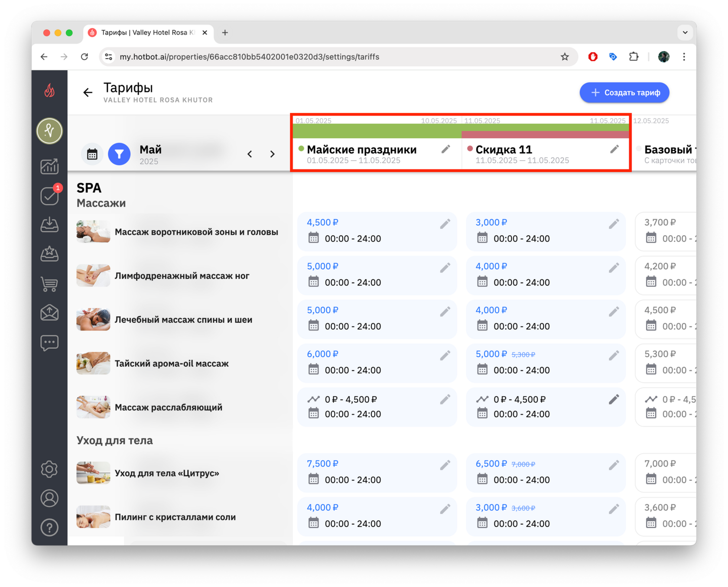Edit 4,500 ₽ price for Массаж воротниковой зоны
Viewport: 728px width, 587px height.
pyautogui.click(x=445, y=224)
